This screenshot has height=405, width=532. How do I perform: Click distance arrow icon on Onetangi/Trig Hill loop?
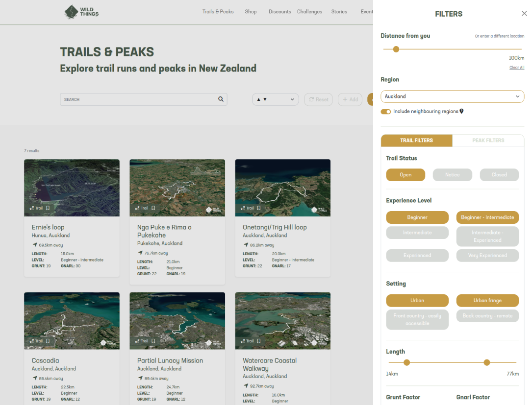246,245
